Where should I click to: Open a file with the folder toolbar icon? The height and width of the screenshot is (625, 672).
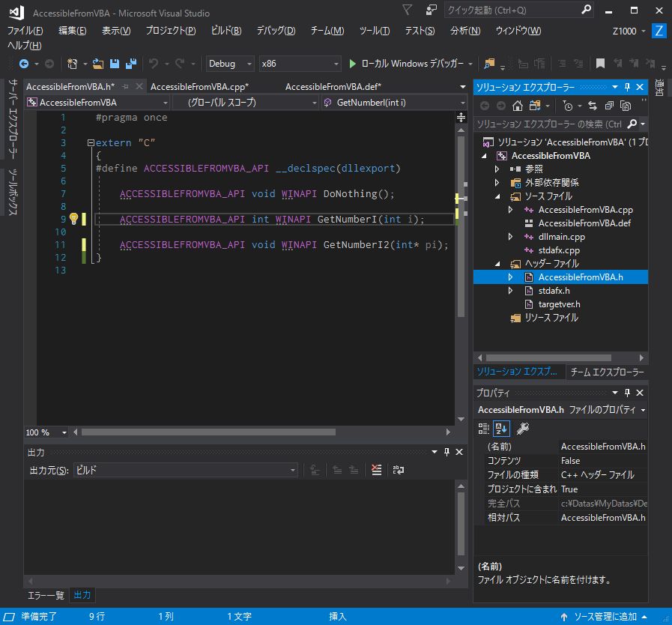[x=98, y=64]
